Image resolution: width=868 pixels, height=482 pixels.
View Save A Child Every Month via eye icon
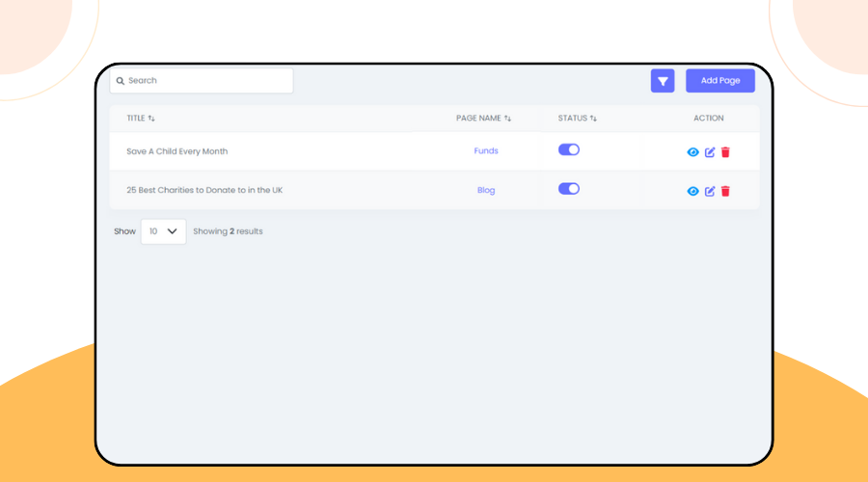(x=692, y=152)
